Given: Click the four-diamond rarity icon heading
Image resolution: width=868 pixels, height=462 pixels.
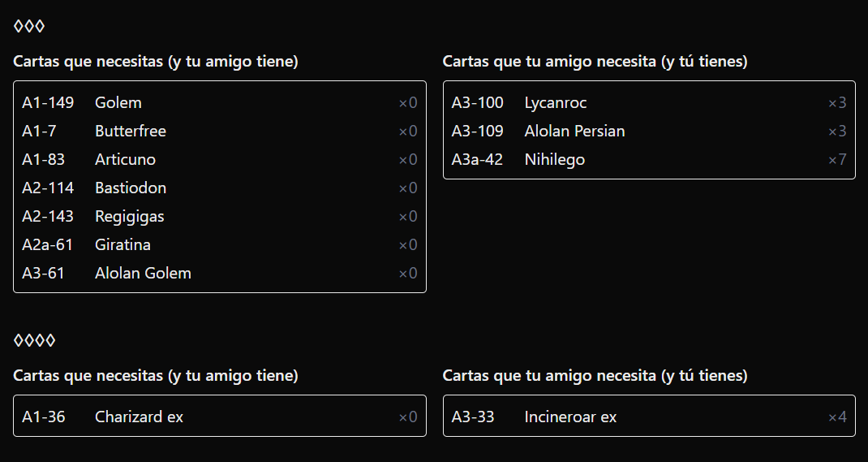Looking at the screenshot, I should pyautogui.click(x=34, y=340).
